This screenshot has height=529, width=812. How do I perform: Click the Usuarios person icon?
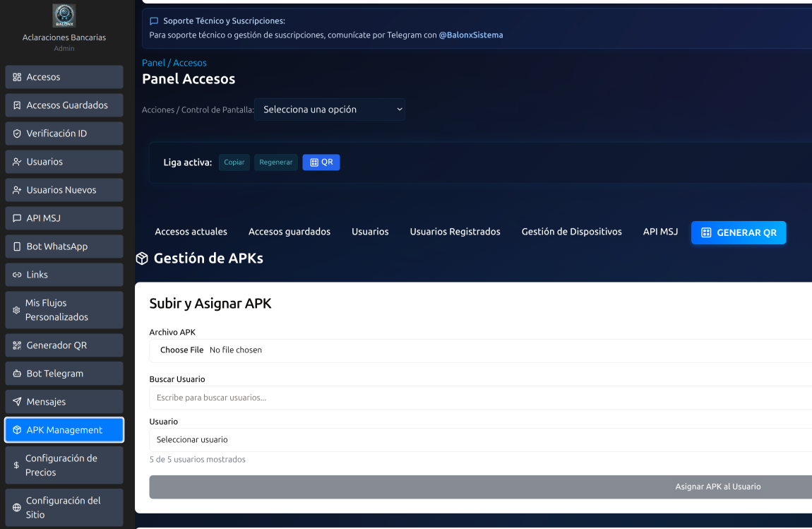point(17,162)
